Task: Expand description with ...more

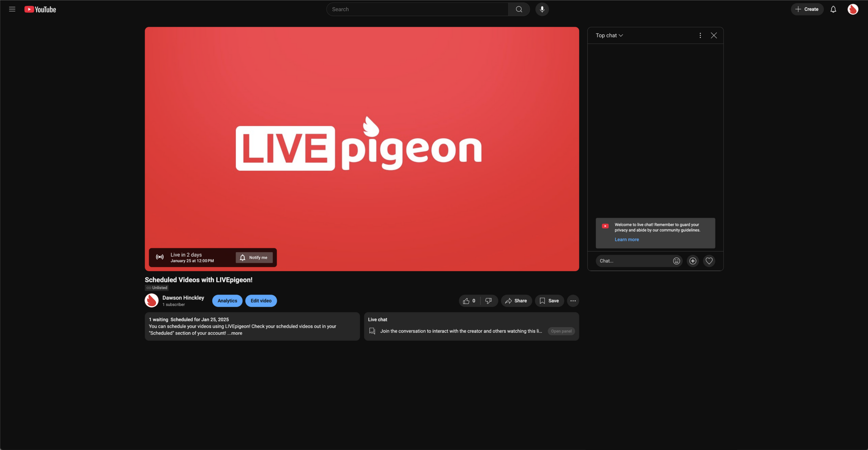Action: pos(235,333)
